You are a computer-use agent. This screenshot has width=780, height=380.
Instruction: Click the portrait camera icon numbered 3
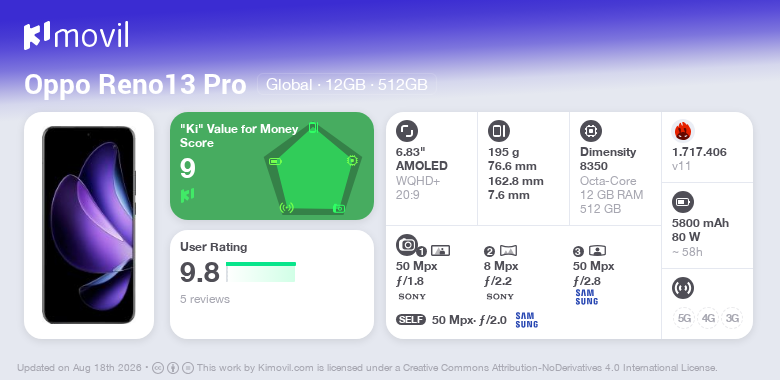coord(597,251)
